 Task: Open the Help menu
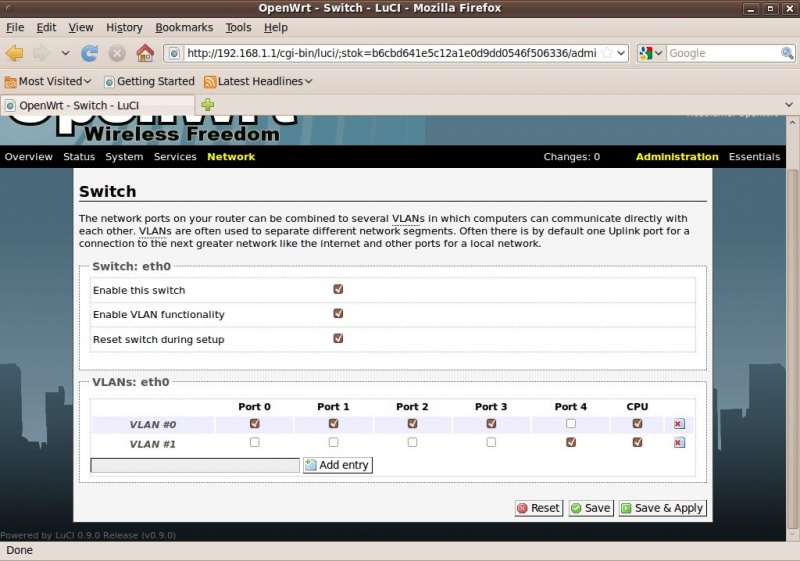[276, 28]
